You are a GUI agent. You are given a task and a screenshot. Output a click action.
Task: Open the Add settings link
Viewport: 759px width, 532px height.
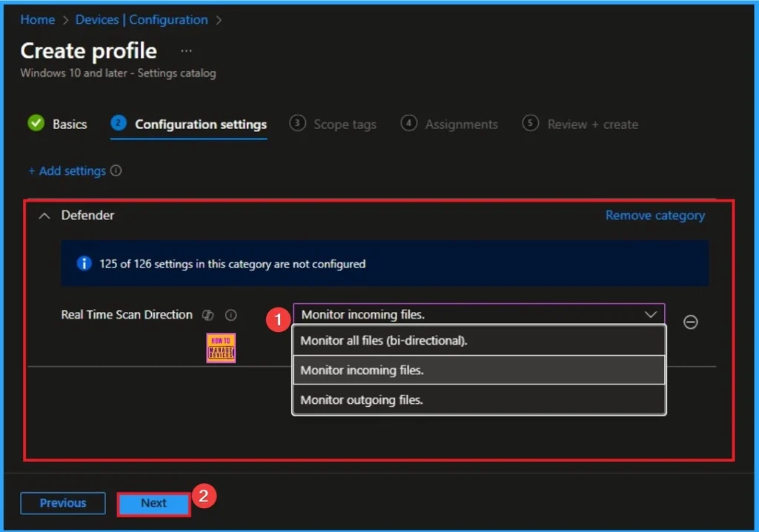tap(68, 170)
